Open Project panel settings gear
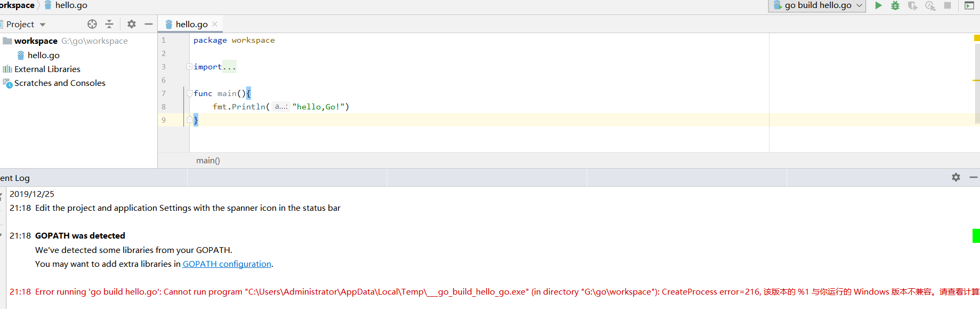 pos(132,24)
